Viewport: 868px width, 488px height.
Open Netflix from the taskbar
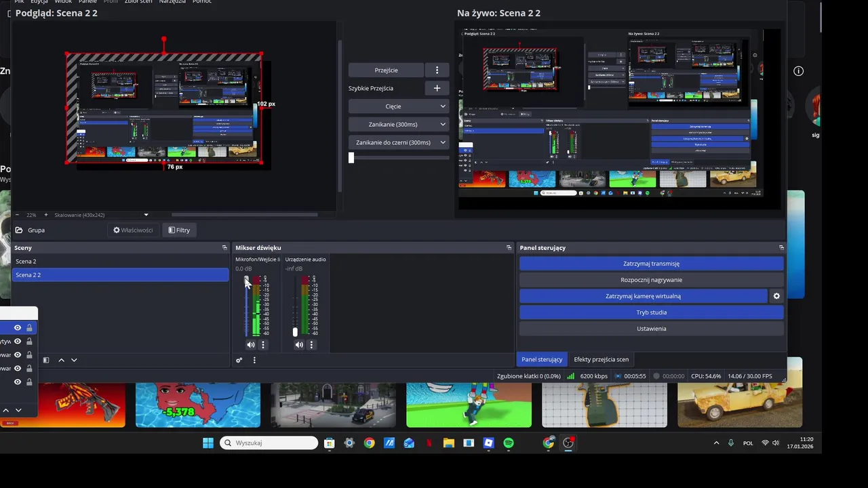[429, 443]
